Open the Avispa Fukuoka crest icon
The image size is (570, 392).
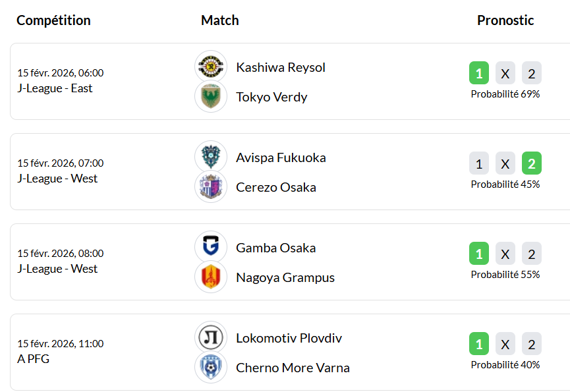211,157
